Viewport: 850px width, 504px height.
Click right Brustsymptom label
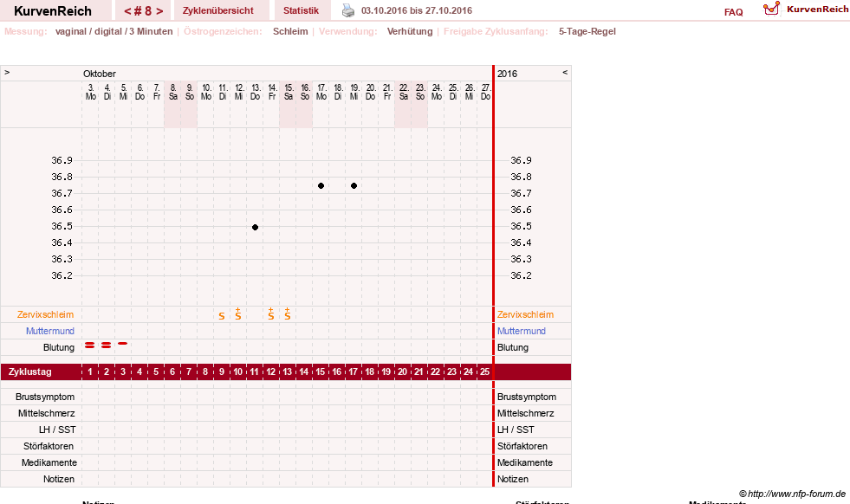point(526,397)
